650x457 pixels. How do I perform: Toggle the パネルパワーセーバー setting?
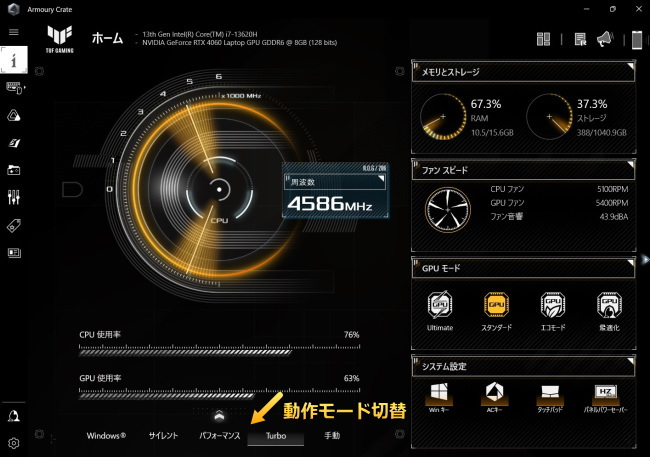[606, 398]
